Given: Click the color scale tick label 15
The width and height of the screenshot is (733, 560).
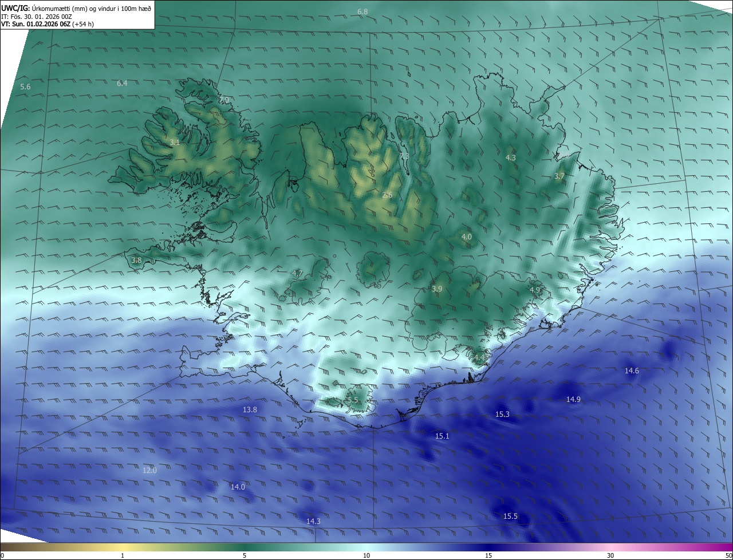Looking at the screenshot, I should [x=488, y=555].
